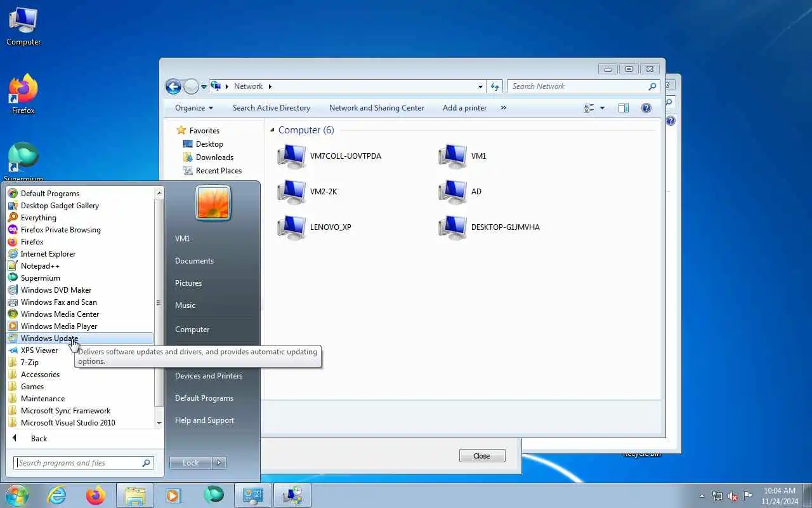Open the address bar history dropdown
The image size is (812, 508).
[x=480, y=86]
